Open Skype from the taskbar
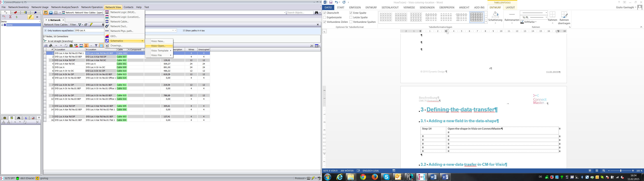The height and width of the screenshot is (181, 644). [387, 177]
